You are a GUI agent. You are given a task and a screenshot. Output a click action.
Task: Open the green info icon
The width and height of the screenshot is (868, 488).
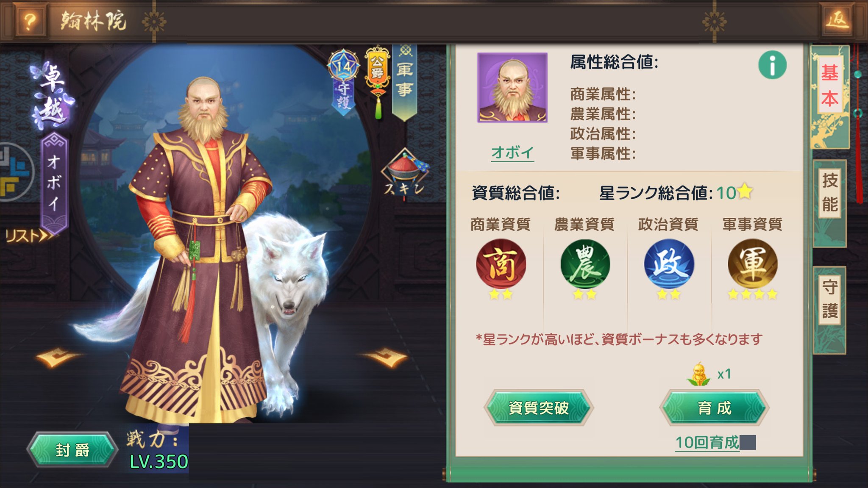772,65
